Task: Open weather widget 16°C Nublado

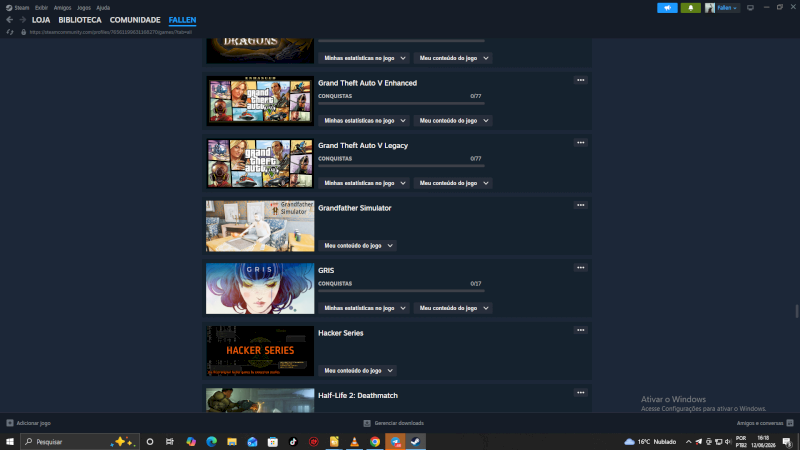Action: click(x=651, y=442)
